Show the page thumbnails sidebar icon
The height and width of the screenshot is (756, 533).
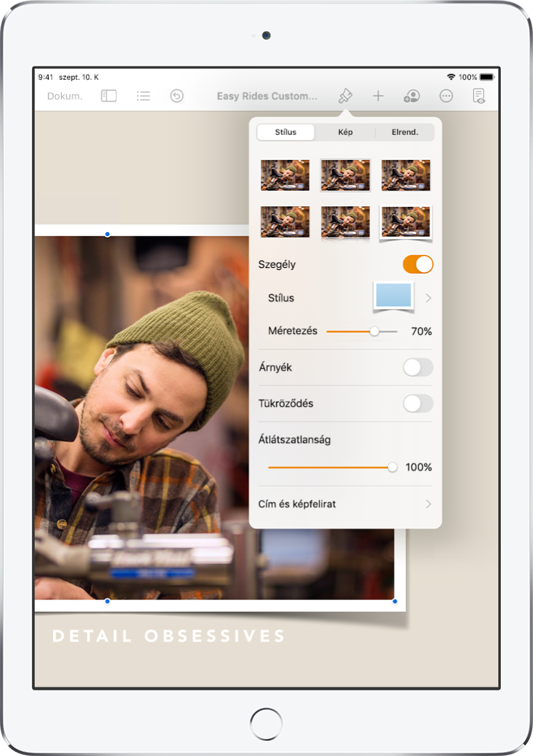(x=109, y=96)
